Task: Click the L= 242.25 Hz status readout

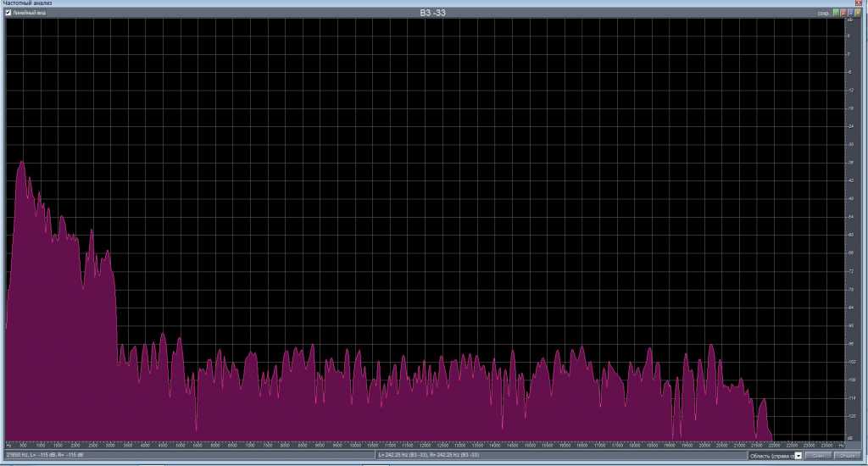Action: click(x=428, y=455)
